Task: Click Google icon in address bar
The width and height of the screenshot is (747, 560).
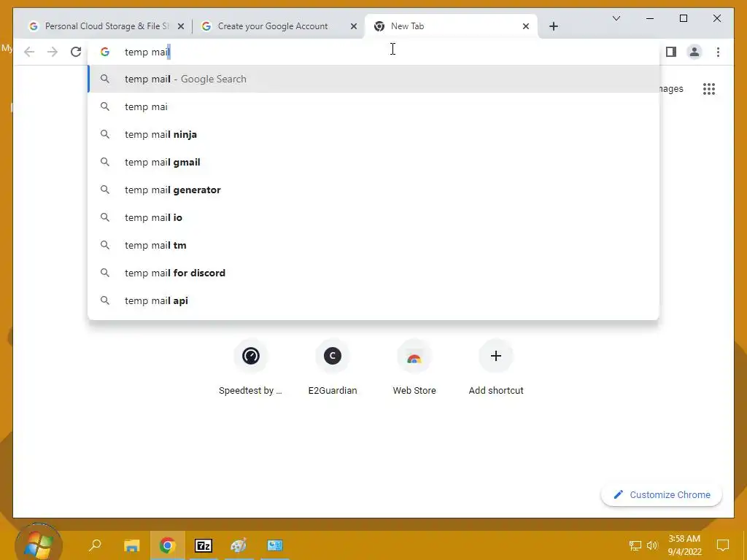Action: coord(105,52)
